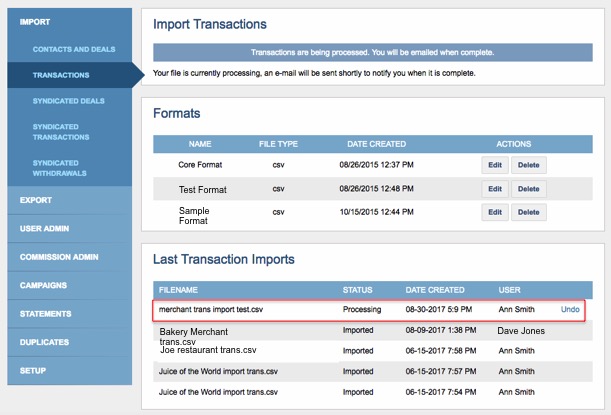Open the Import section in sidebar
Screen dimensions: 611x415
35,22
